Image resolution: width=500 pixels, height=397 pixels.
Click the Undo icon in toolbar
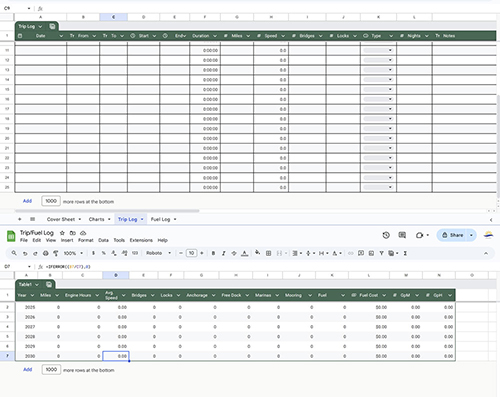click(x=25, y=253)
